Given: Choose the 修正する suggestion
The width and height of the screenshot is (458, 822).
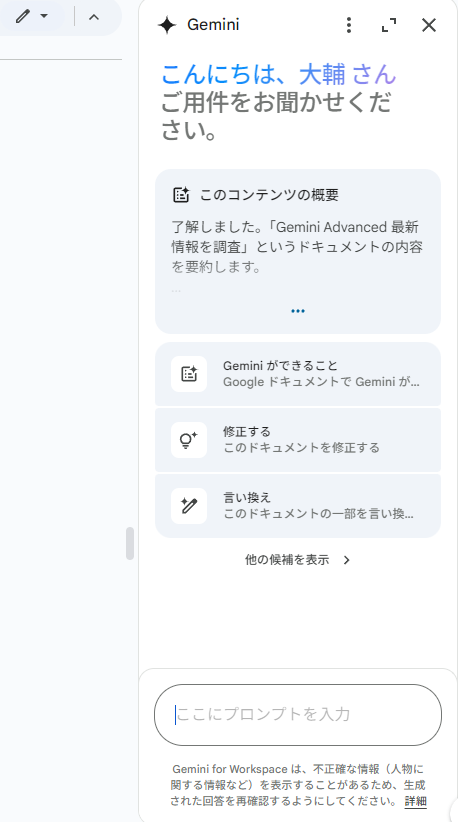Looking at the screenshot, I should click(298, 440).
